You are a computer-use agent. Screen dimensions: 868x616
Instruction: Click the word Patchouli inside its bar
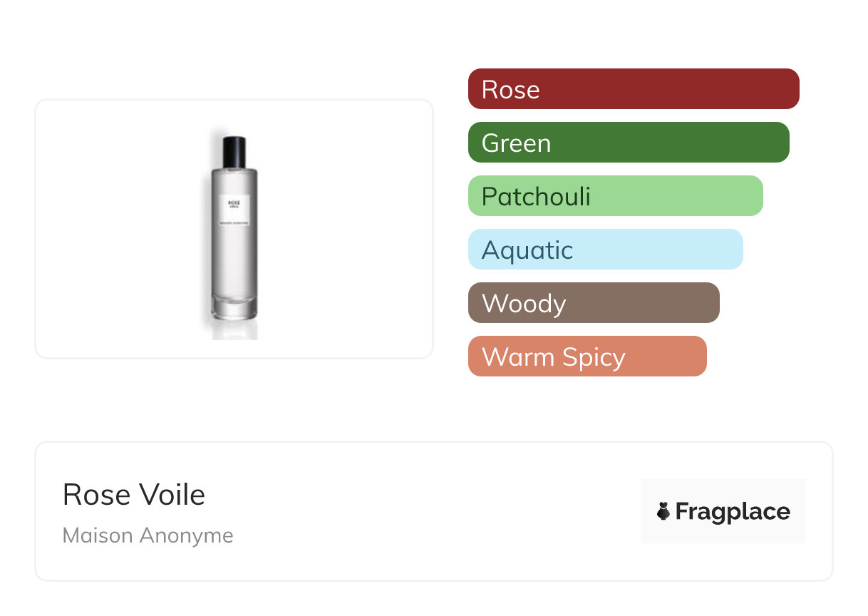pyautogui.click(x=536, y=196)
